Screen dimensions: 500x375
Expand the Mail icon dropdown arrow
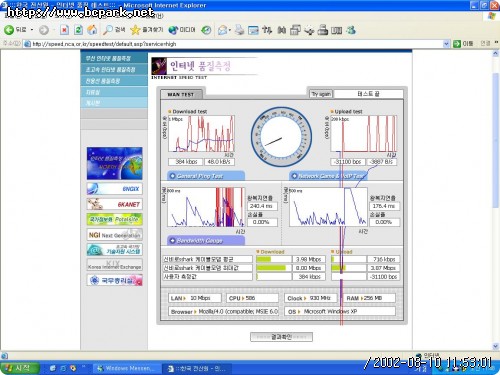click(x=230, y=30)
